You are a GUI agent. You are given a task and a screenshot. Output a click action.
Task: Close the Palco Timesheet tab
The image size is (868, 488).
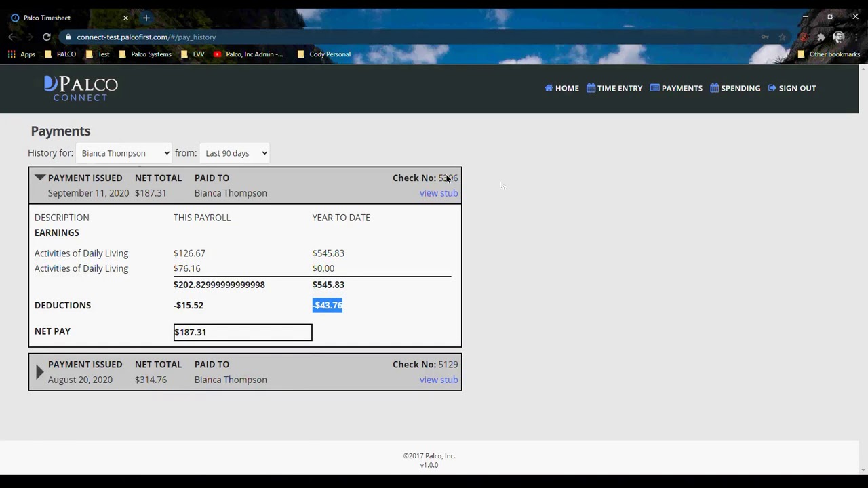click(x=125, y=18)
